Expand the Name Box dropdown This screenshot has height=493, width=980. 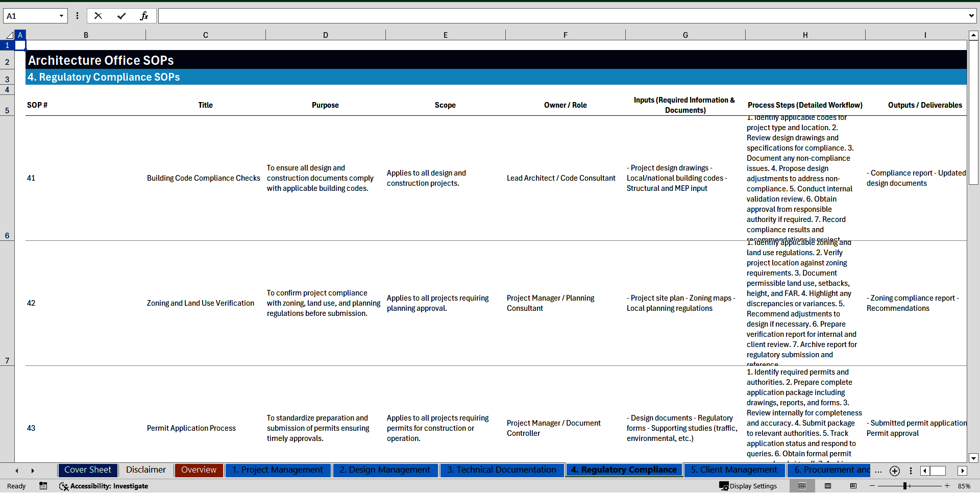click(61, 16)
